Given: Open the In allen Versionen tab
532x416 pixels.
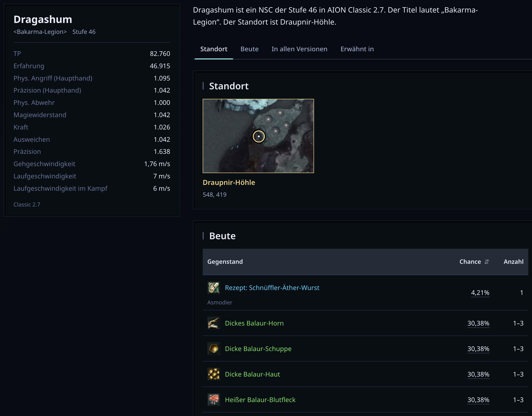Looking at the screenshot, I should (x=299, y=49).
